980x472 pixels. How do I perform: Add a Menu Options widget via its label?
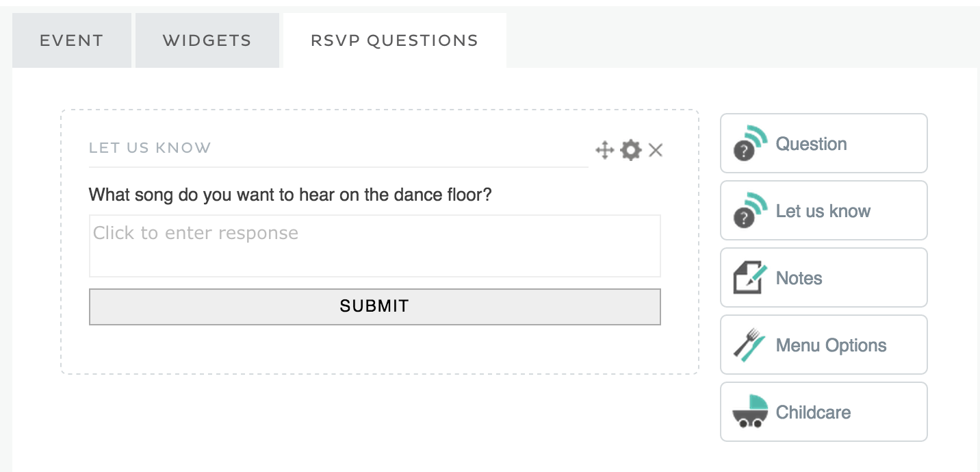pyautogui.click(x=831, y=345)
